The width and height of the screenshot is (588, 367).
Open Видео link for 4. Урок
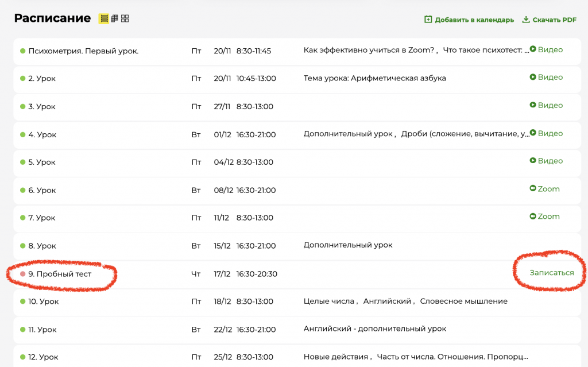[550, 133]
